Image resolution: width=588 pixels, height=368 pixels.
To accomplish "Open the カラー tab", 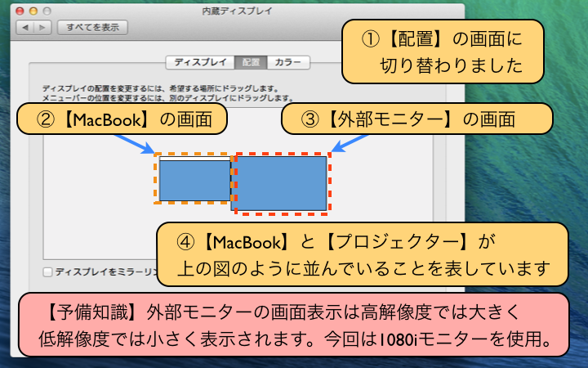I will tap(288, 62).
